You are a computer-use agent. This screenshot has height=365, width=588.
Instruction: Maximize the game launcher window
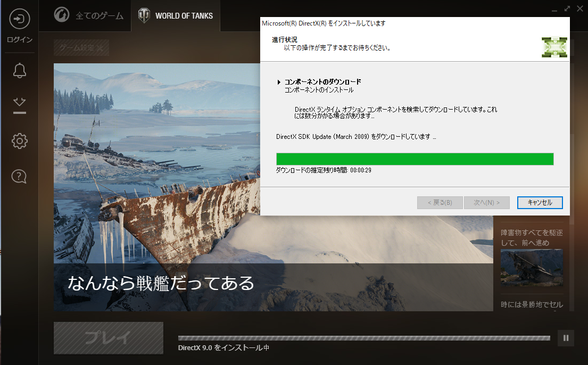(x=567, y=9)
